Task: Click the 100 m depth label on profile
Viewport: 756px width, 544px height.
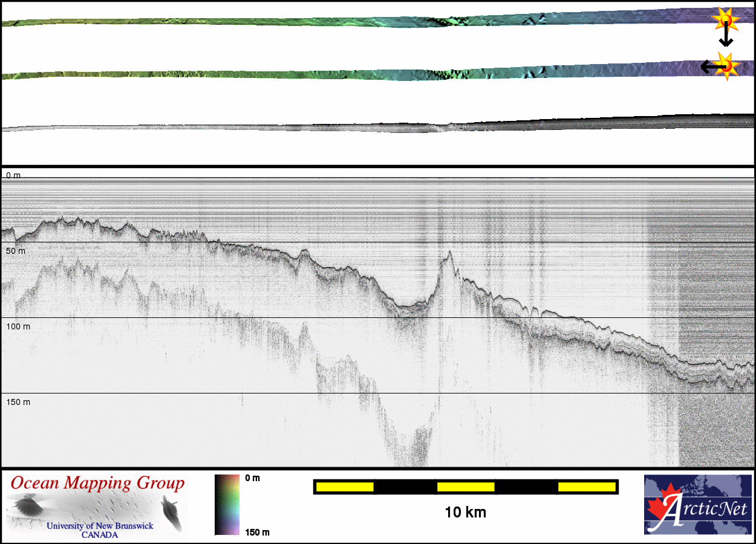Action: [18, 326]
